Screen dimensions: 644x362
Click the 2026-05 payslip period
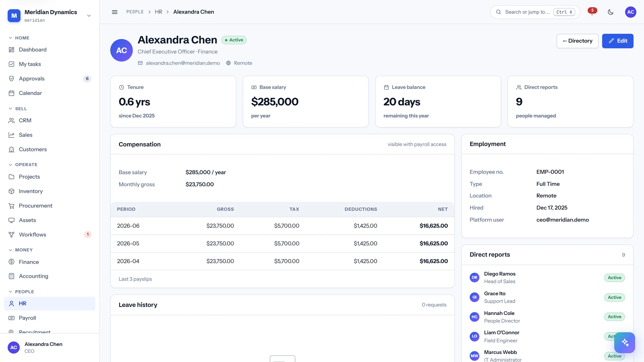pyautogui.click(x=128, y=243)
